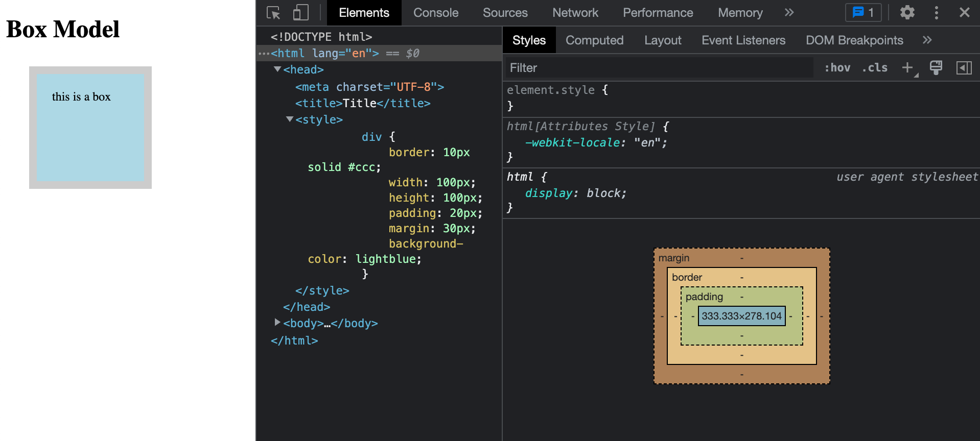This screenshot has height=441, width=980.
Task: Click the padding-top dash value
Action: click(x=741, y=297)
